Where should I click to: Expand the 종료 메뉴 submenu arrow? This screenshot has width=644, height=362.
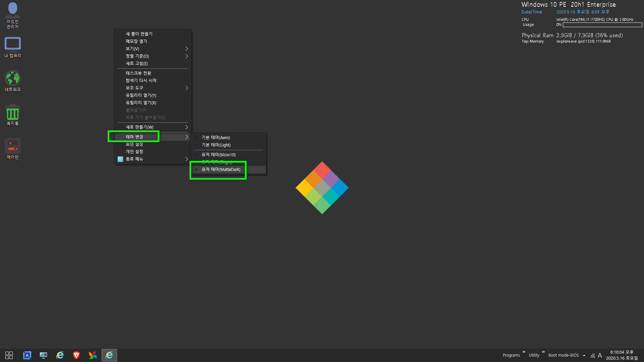[186, 159]
